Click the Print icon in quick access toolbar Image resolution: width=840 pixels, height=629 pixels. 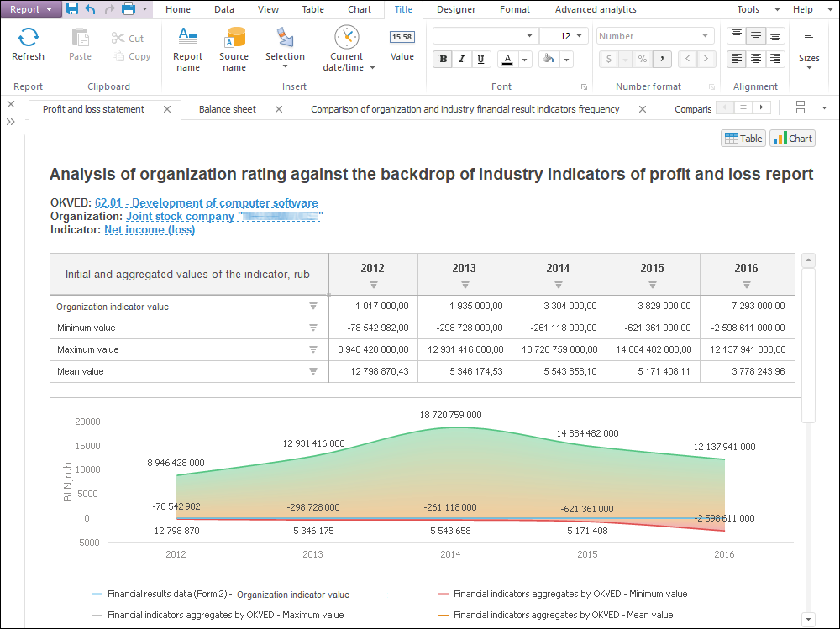coord(129,9)
